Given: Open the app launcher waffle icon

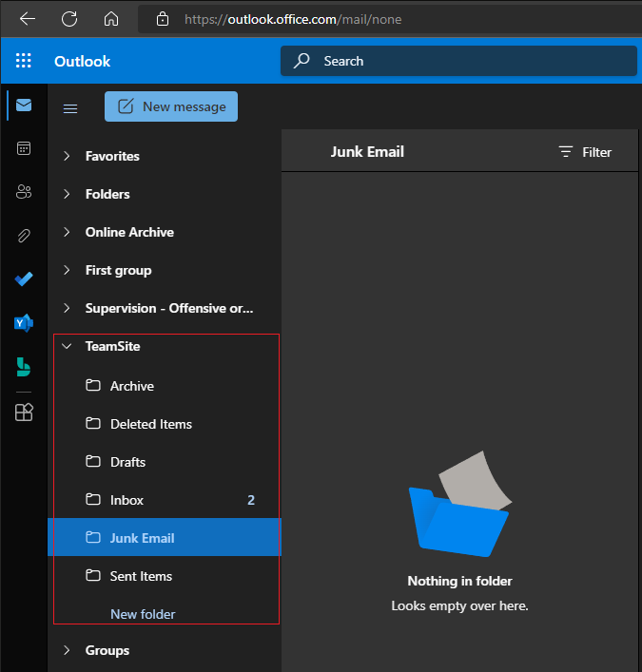Looking at the screenshot, I should tap(24, 61).
